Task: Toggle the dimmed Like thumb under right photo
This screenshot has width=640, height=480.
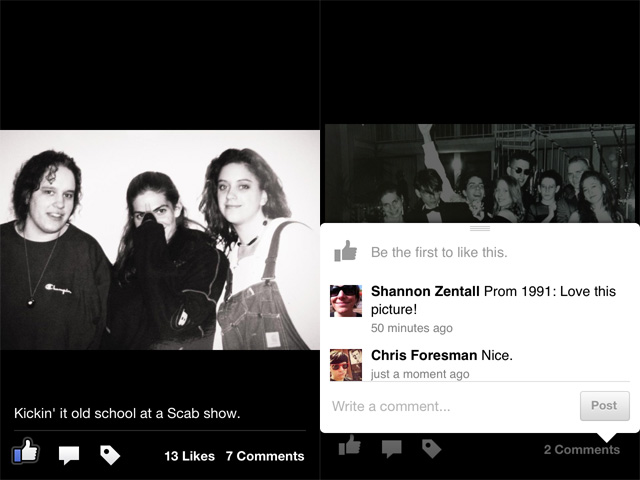Action: [349, 445]
